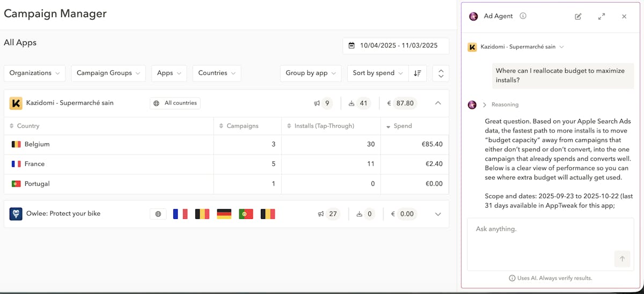This screenshot has height=294, width=644.
Task: Click the expand/collapse all rows icon
Action: 441,73
